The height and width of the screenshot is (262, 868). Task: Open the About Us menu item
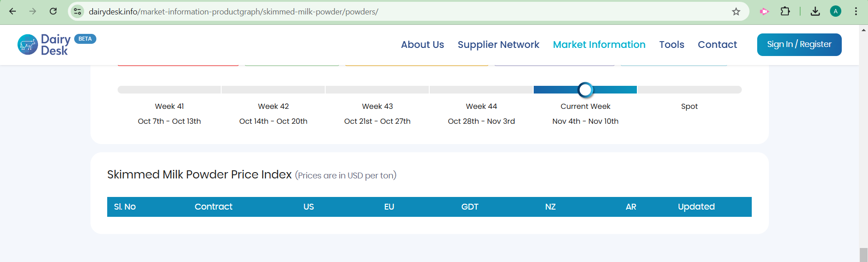422,45
